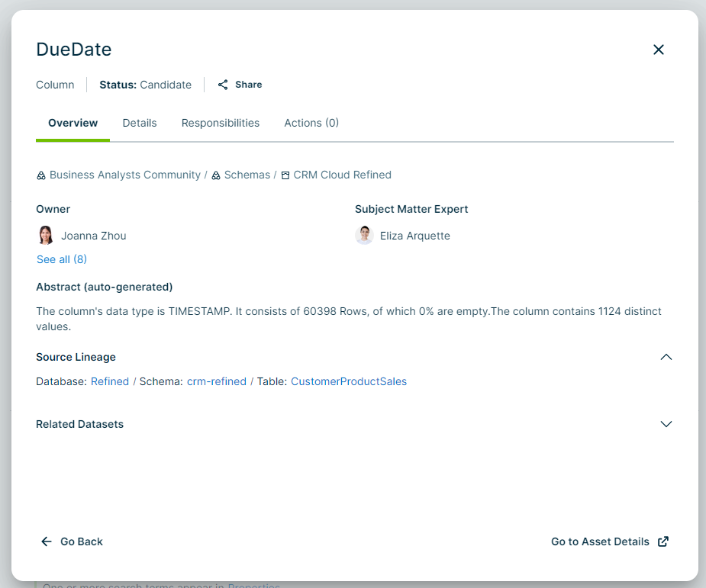This screenshot has width=706, height=588.
Task: Open the crm-refined schema link
Action: (217, 381)
